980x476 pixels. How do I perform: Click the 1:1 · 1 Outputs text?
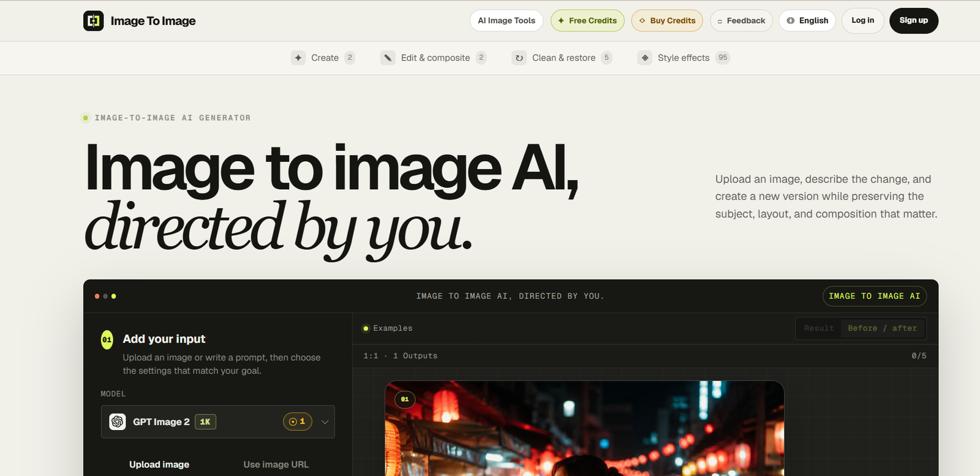tap(401, 356)
